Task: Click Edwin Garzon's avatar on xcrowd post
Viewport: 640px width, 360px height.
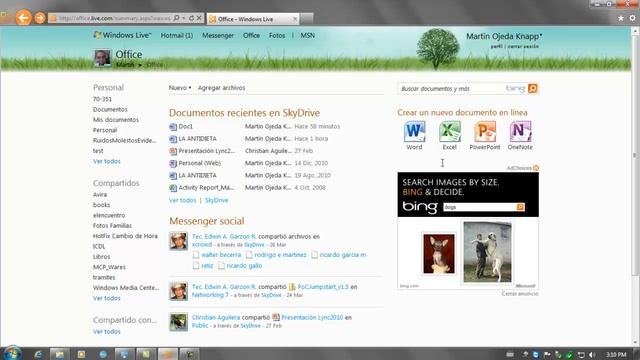Action: pos(178,241)
